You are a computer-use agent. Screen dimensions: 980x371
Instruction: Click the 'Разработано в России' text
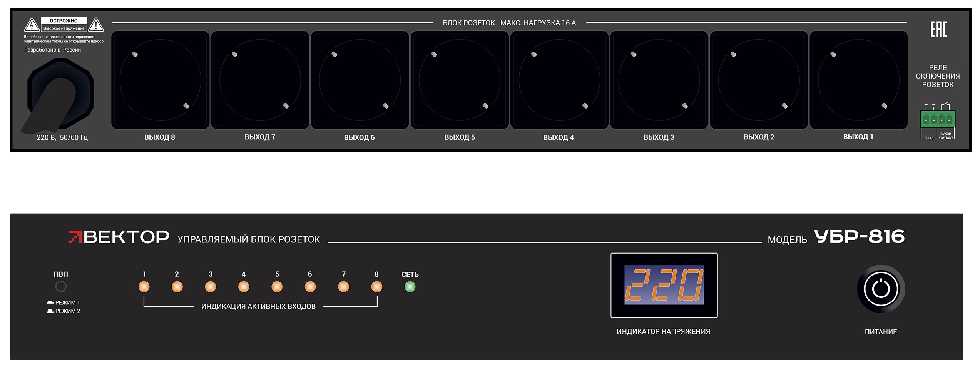(x=52, y=50)
